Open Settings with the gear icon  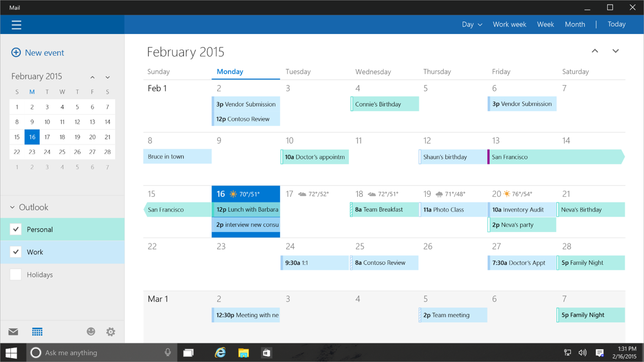(110, 331)
